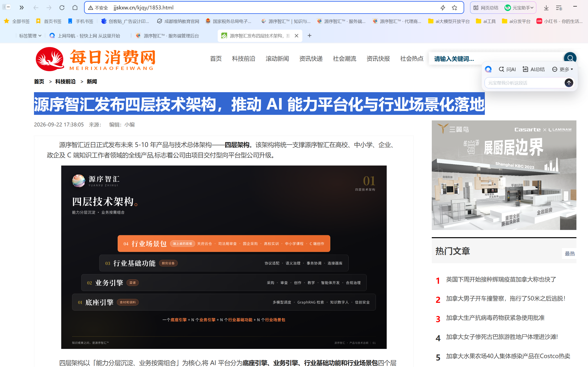Image resolution: width=588 pixels, height=367 pixels.
Task: Open the 全部书签 bookmark folder
Action: tap(17, 21)
